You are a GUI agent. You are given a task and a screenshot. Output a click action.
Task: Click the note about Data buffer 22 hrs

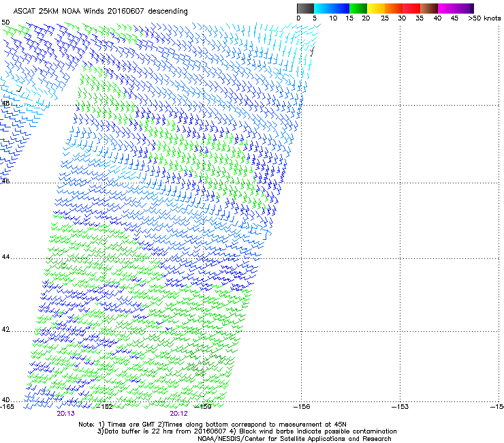(x=247, y=431)
